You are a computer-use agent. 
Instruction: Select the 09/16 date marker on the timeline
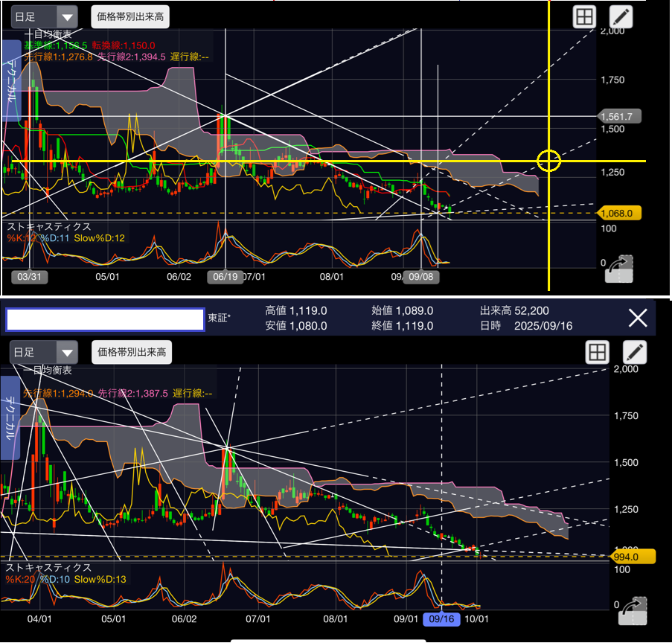click(442, 619)
